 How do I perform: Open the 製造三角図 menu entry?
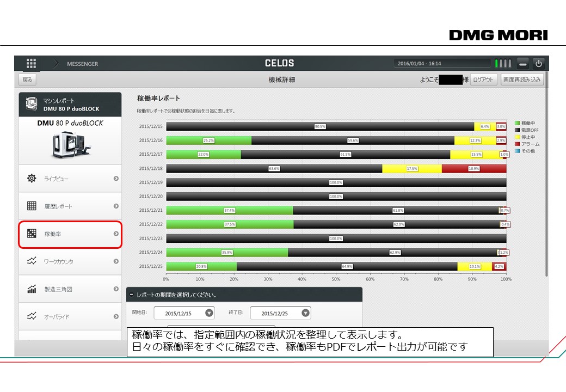coord(70,289)
